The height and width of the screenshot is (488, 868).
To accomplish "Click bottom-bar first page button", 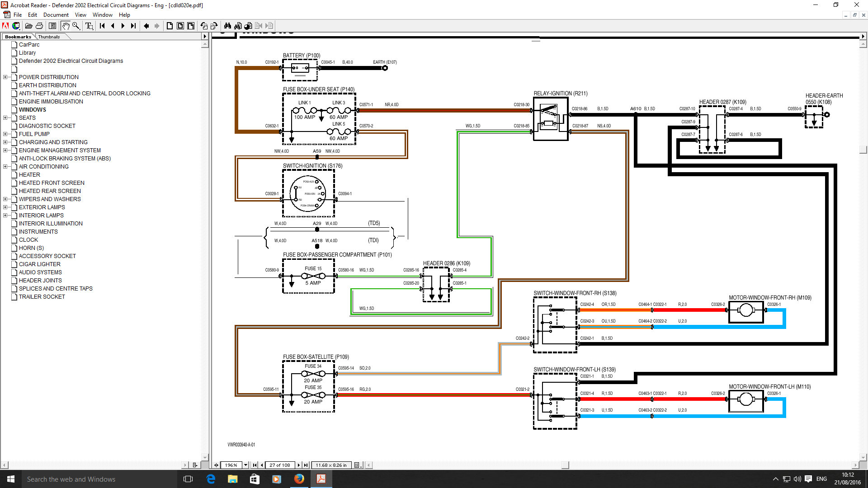I will [x=255, y=465].
